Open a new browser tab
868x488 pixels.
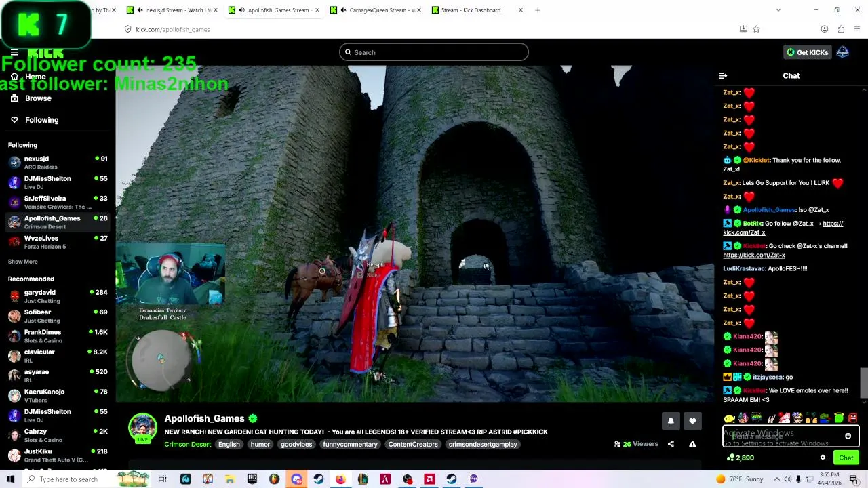coord(538,10)
